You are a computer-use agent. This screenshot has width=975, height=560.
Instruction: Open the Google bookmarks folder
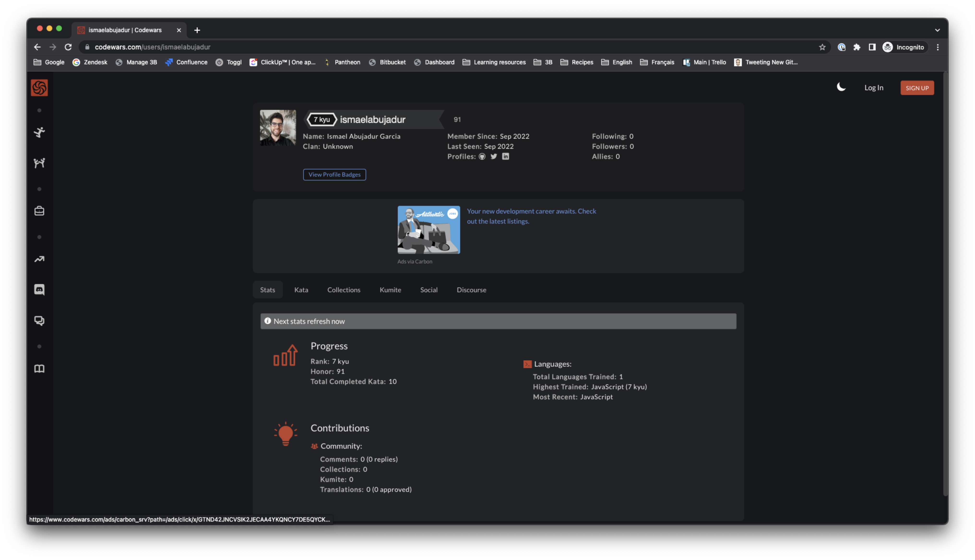pyautogui.click(x=49, y=62)
